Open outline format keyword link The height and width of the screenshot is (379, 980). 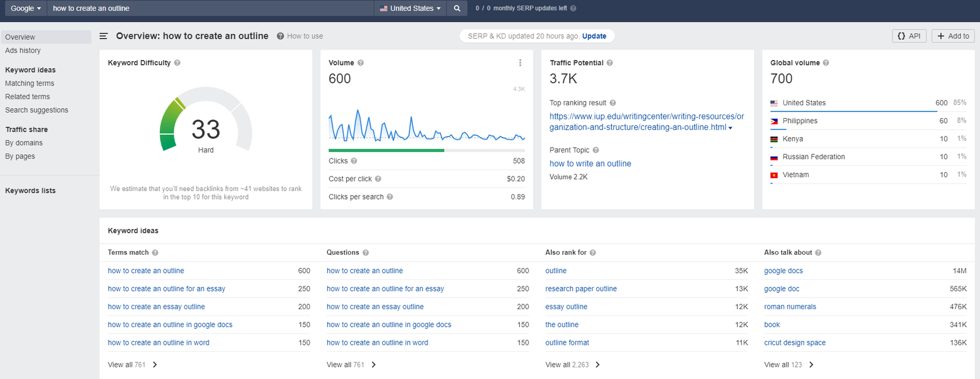pyautogui.click(x=567, y=343)
